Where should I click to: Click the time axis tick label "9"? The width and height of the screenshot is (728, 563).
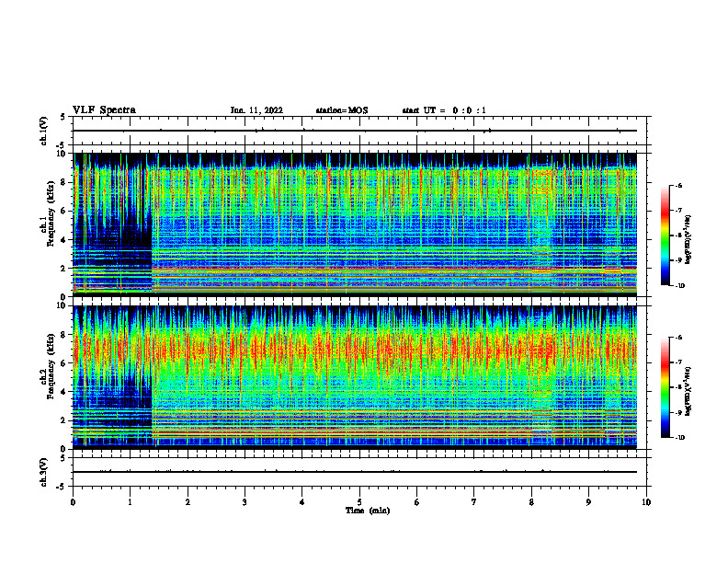tap(588, 502)
